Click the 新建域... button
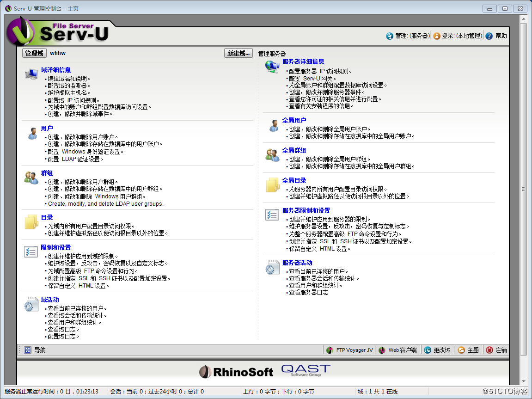 coord(238,53)
